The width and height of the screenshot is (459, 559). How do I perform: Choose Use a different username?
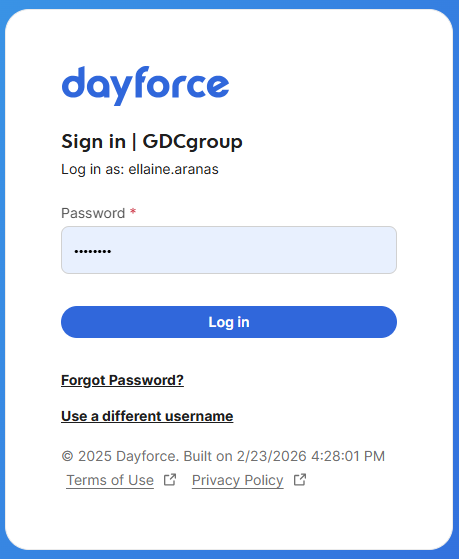(147, 416)
